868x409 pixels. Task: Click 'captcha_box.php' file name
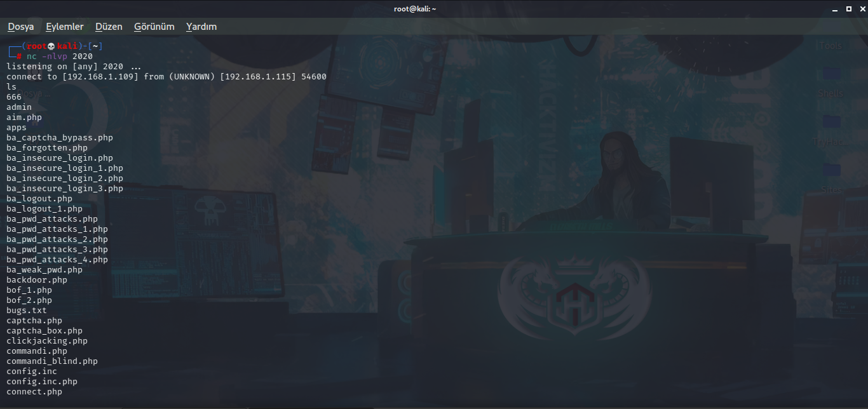(x=44, y=331)
